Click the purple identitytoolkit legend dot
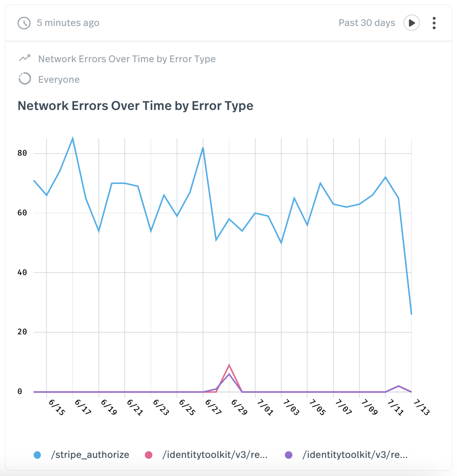Screen dimensions: 457x476 click(289, 455)
